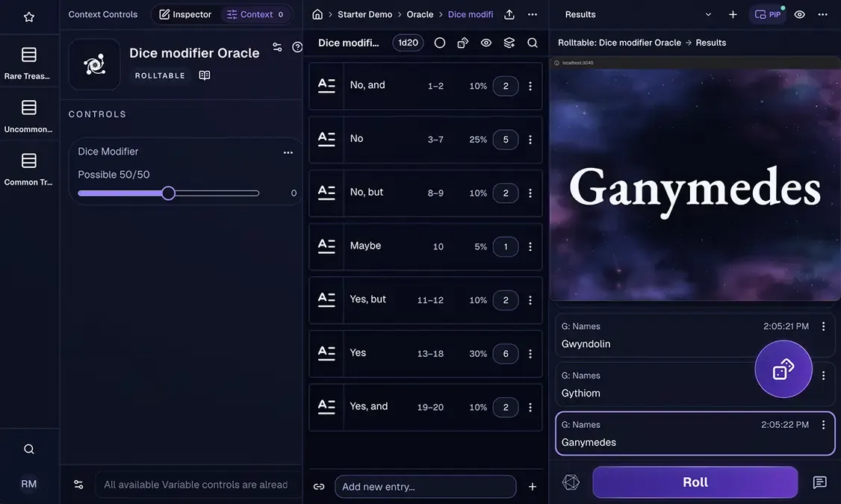
Task: Open options menu for the No, and entry
Action: point(530,86)
